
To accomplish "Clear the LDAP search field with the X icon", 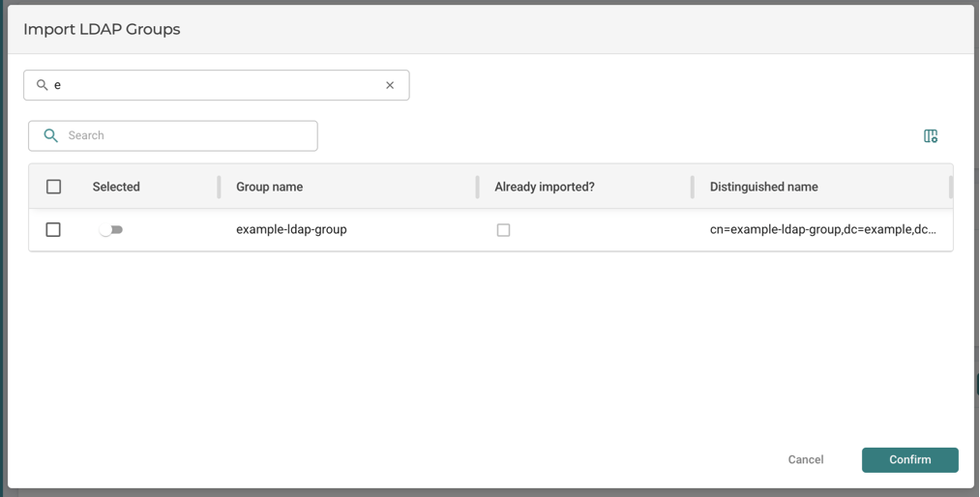I will 389,85.
